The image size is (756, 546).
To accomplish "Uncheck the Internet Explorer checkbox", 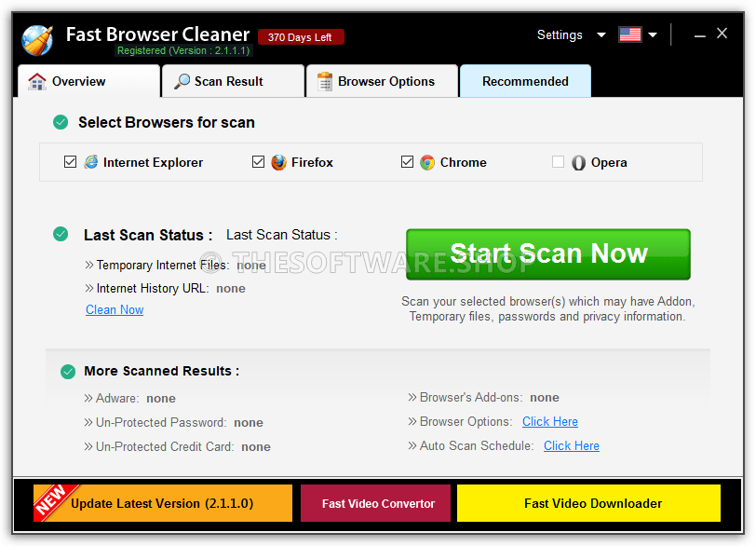I will [71, 161].
